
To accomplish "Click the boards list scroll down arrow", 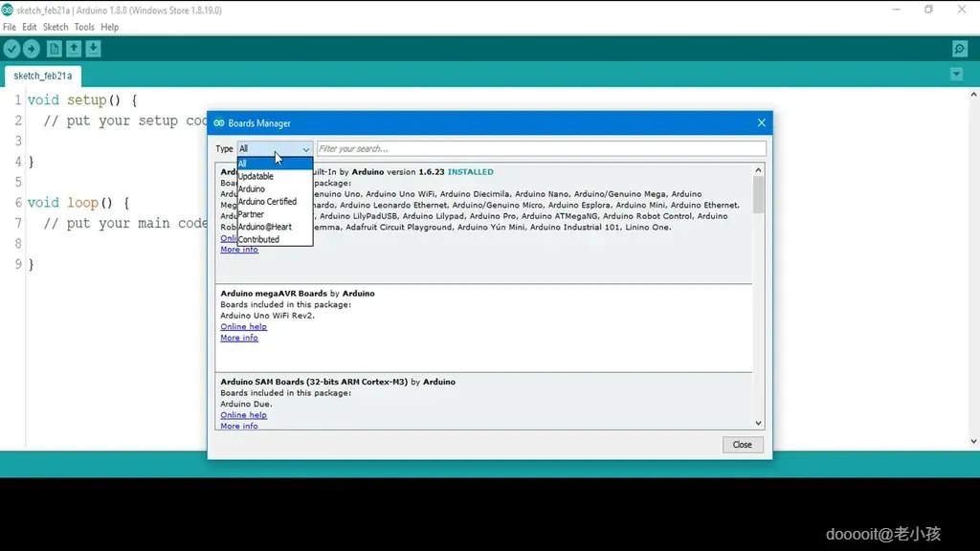I will click(x=758, y=423).
